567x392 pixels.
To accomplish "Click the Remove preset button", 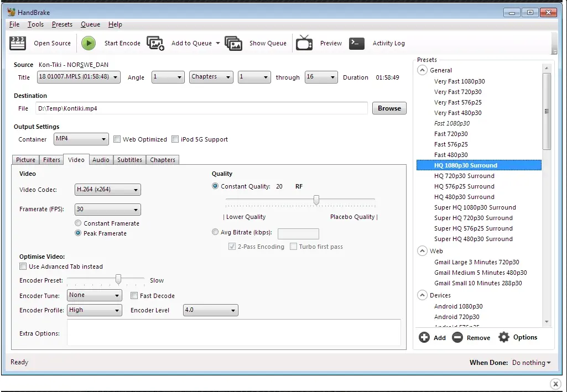I will click(x=471, y=337).
